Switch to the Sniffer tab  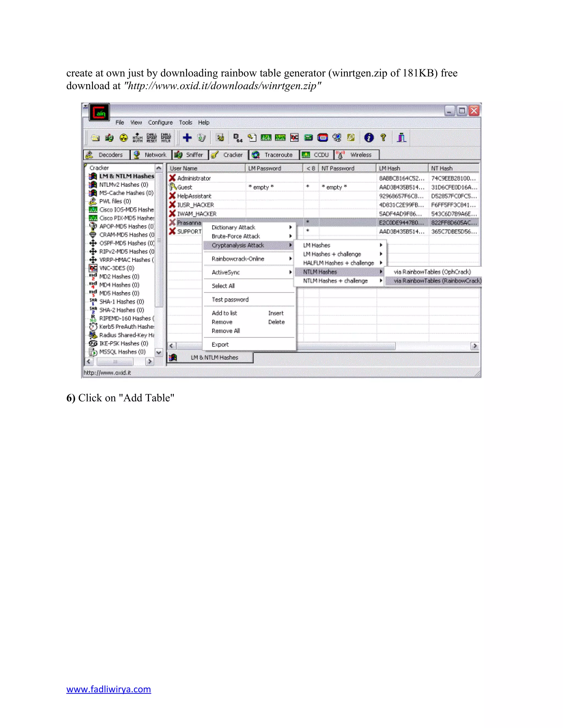click(x=190, y=155)
